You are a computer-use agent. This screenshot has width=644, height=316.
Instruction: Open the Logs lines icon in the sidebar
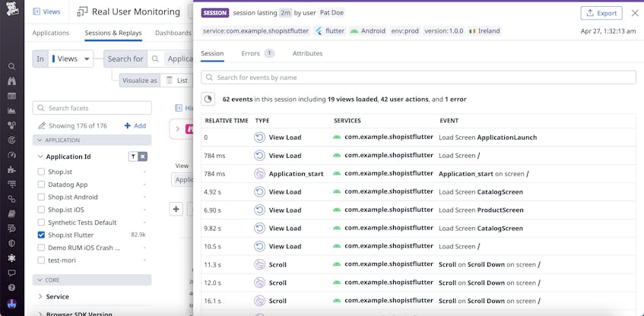point(12,184)
